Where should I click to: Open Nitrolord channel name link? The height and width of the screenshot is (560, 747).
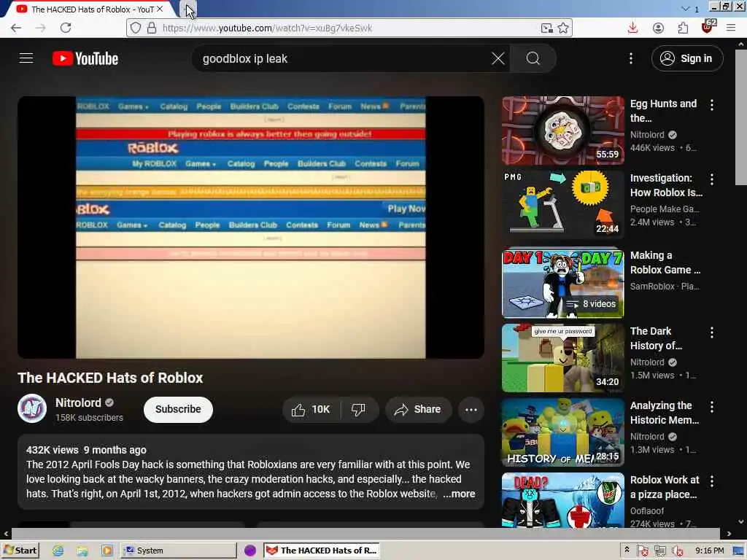click(x=78, y=402)
